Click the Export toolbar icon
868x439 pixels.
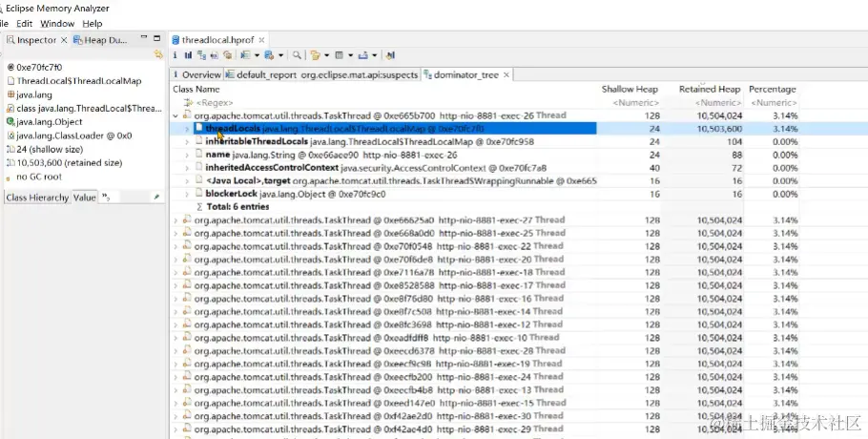(363, 55)
